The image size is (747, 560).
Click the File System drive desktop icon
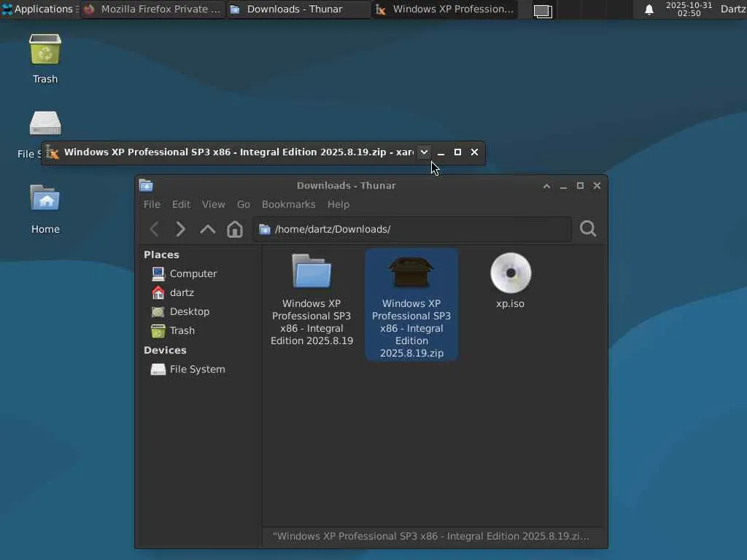tap(45, 123)
